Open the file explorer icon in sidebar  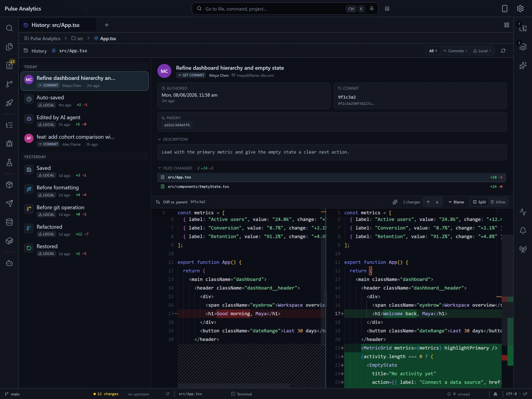click(9, 47)
